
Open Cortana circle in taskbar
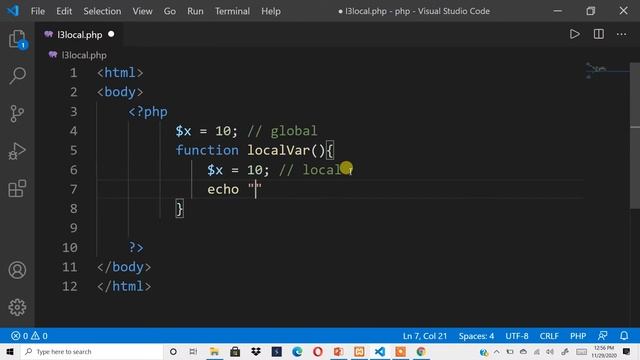pos(173,351)
